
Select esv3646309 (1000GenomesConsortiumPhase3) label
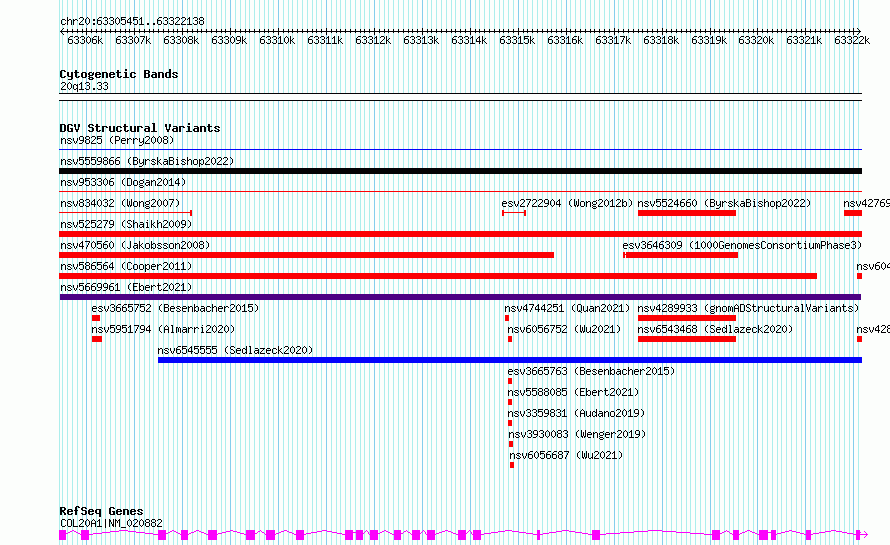pos(742,245)
